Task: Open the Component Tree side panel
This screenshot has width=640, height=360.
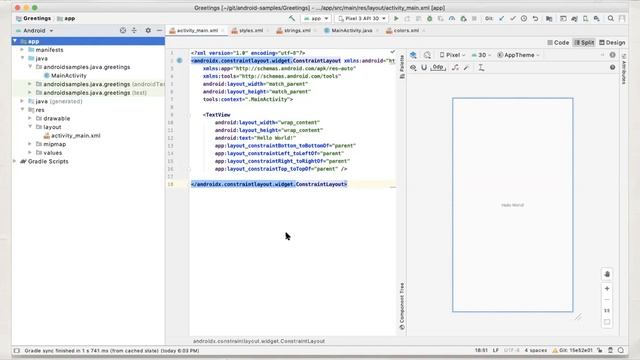Action: click(x=402, y=306)
